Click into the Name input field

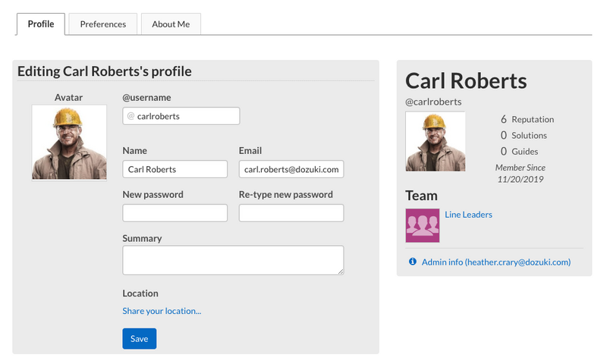(x=175, y=169)
